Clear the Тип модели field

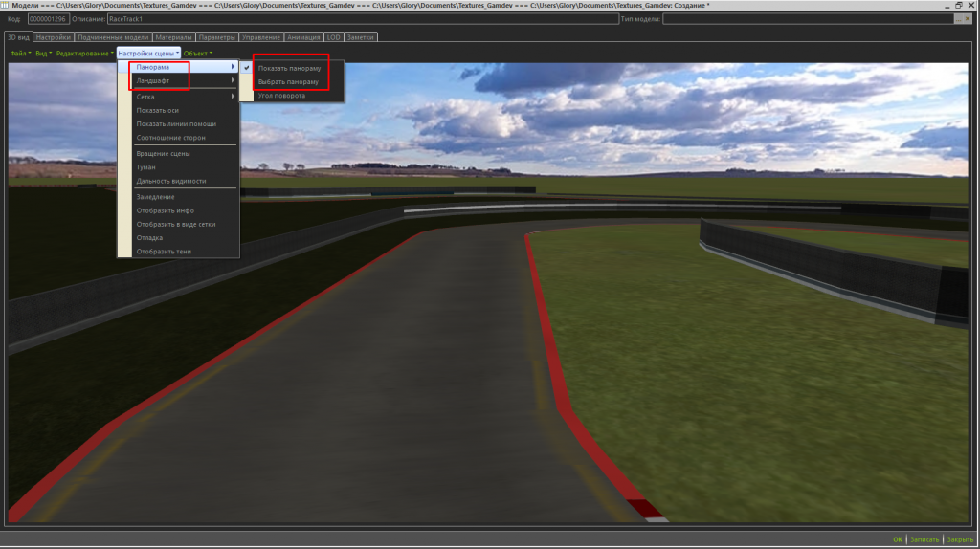[968, 19]
